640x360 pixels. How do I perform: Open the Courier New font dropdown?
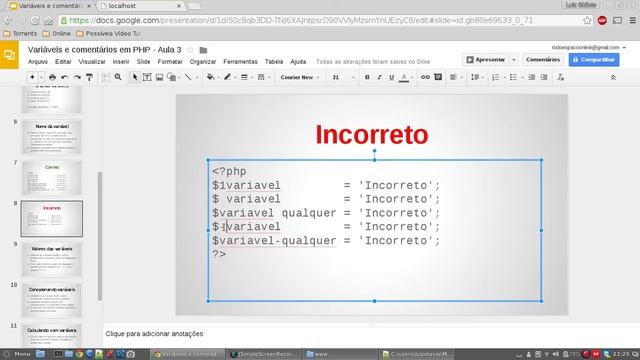point(300,77)
